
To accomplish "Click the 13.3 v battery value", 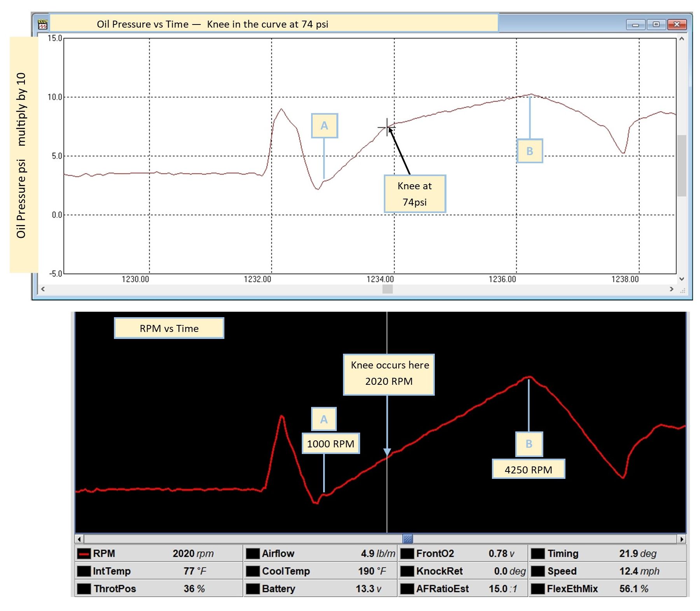I will coord(368,588).
